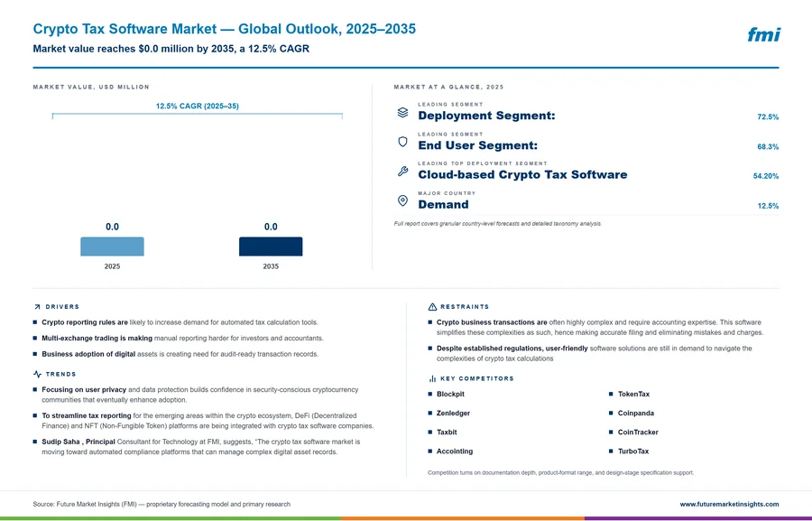Click the wrench icon beside Cloud-based Crypto Tax Software
The image size is (812, 521).
(402, 171)
